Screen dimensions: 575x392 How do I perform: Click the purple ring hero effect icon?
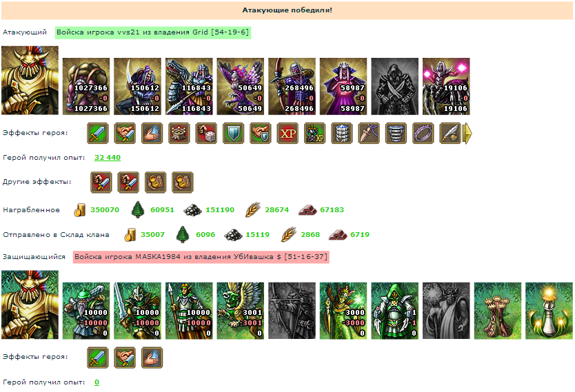tap(423, 133)
